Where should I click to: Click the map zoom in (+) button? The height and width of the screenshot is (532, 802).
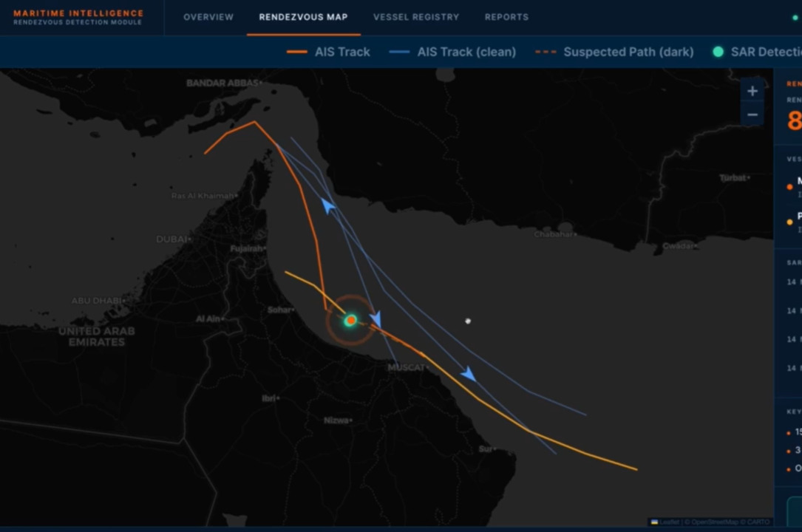tap(752, 90)
